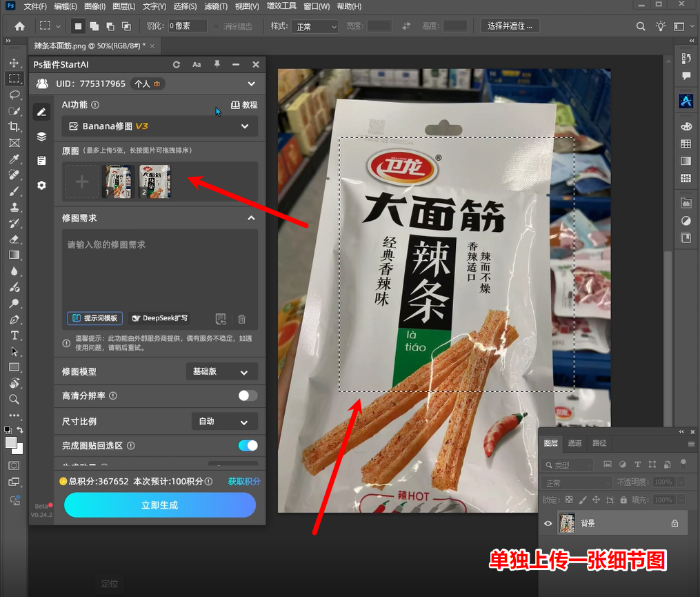This screenshot has height=597, width=700.
Task: Open the StartAI plugin icon in right dock
Action: [x=686, y=101]
